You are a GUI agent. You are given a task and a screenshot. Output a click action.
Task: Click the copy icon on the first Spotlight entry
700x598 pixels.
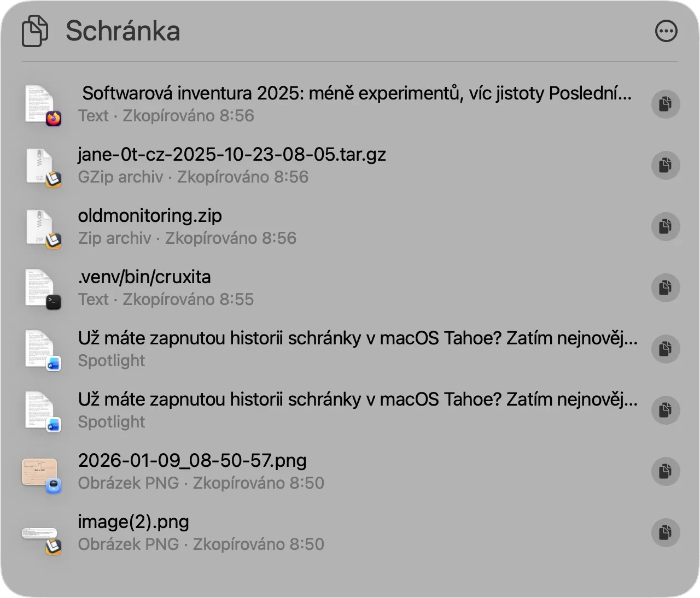tap(666, 349)
